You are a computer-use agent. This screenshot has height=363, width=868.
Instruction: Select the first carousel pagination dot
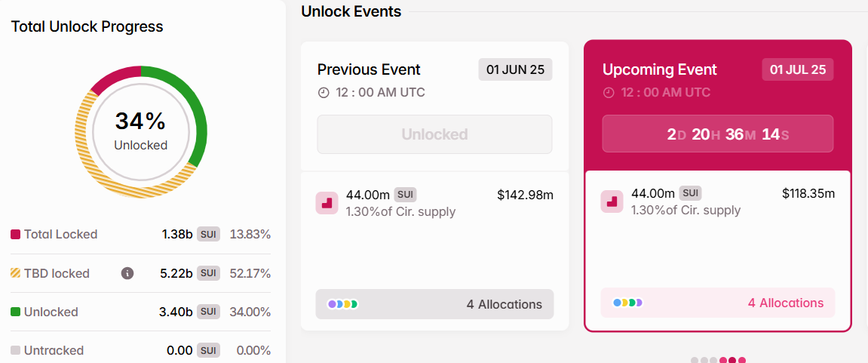(x=695, y=360)
